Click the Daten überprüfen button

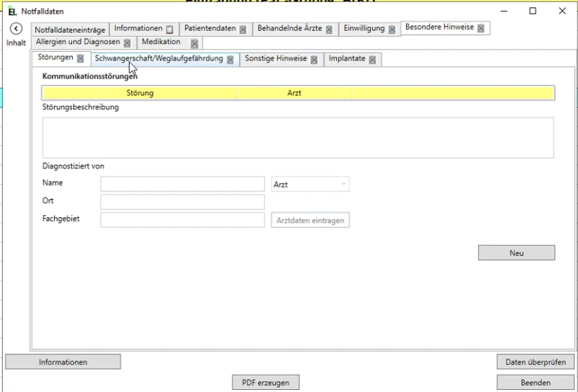click(536, 362)
